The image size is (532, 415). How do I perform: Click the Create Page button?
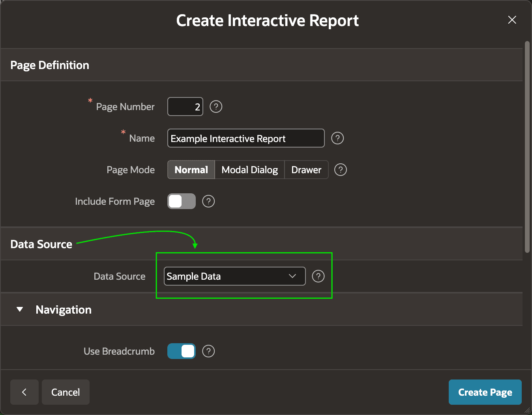tap(485, 392)
